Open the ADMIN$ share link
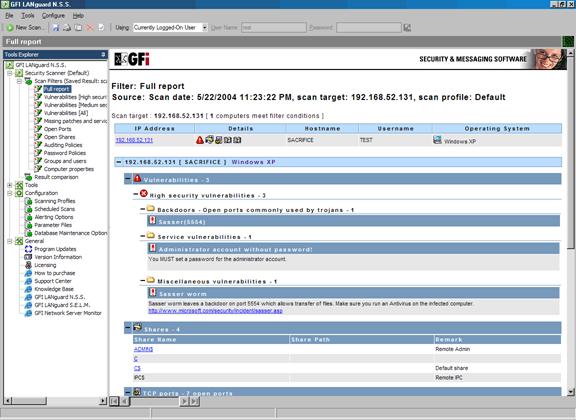This screenshot has width=576, height=420. coord(143,349)
